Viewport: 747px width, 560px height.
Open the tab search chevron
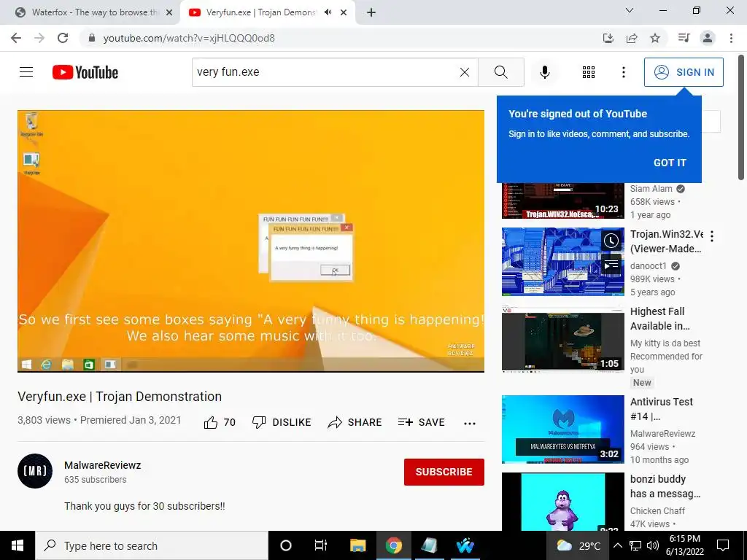[x=630, y=10]
